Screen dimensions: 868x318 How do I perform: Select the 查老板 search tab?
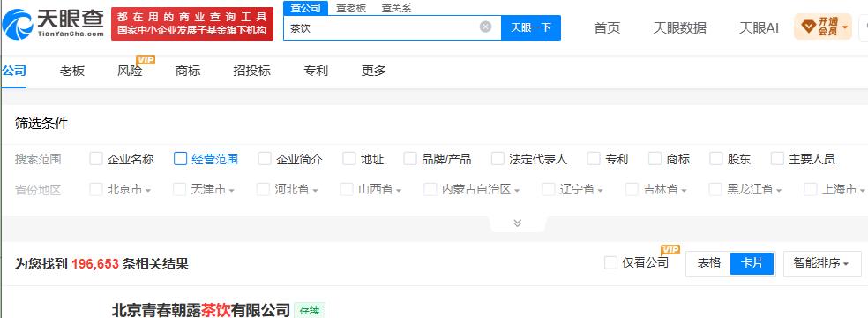pyautogui.click(x=350, y=8)
